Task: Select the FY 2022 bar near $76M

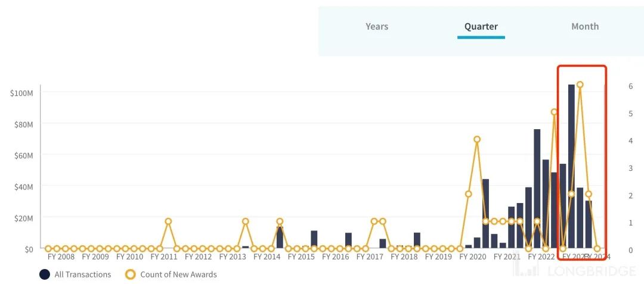Action: click(x=537, y=189)
